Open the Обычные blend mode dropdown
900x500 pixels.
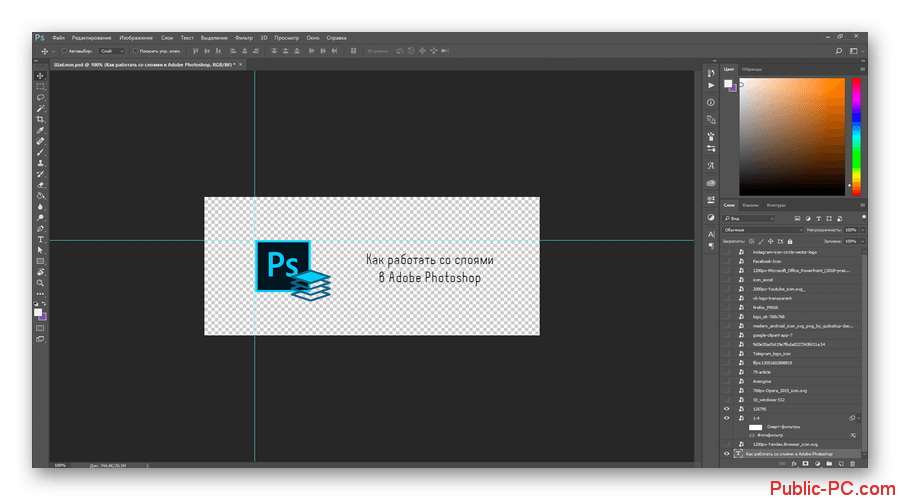click(763, 230)
